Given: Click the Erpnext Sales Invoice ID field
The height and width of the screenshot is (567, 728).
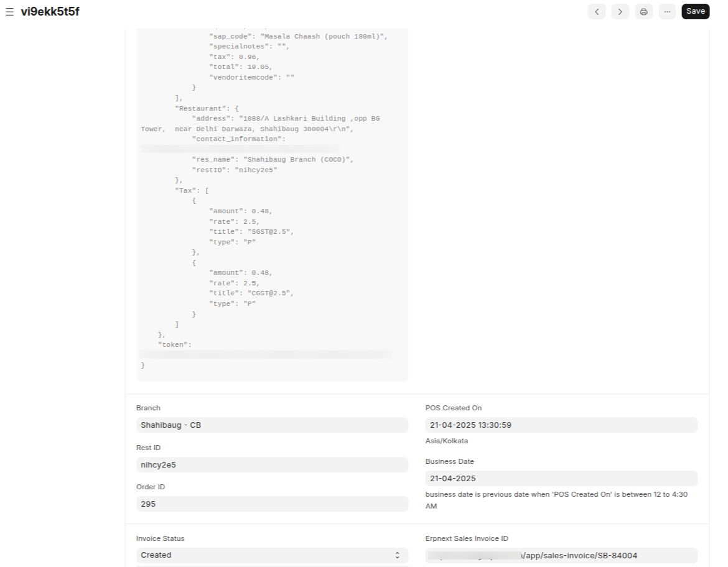Looking at the screenshot, I should pyautogui.click(x=561, y=555).
